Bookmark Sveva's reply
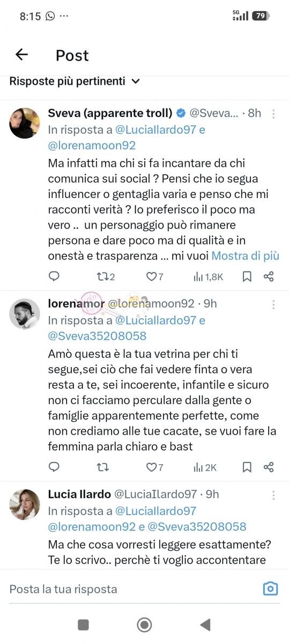289x644 pixels. click(x=247, y=276)
